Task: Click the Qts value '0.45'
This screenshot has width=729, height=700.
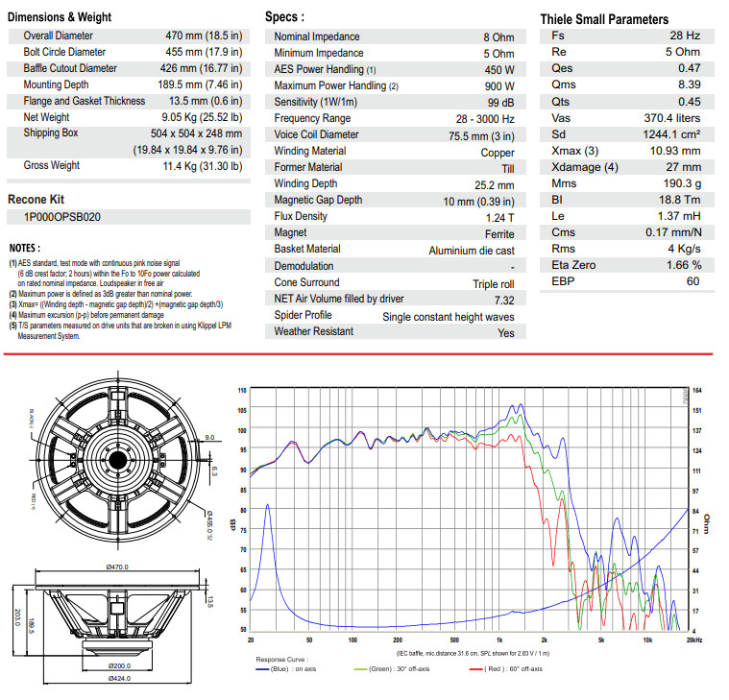Action: [x=689, y=102]
